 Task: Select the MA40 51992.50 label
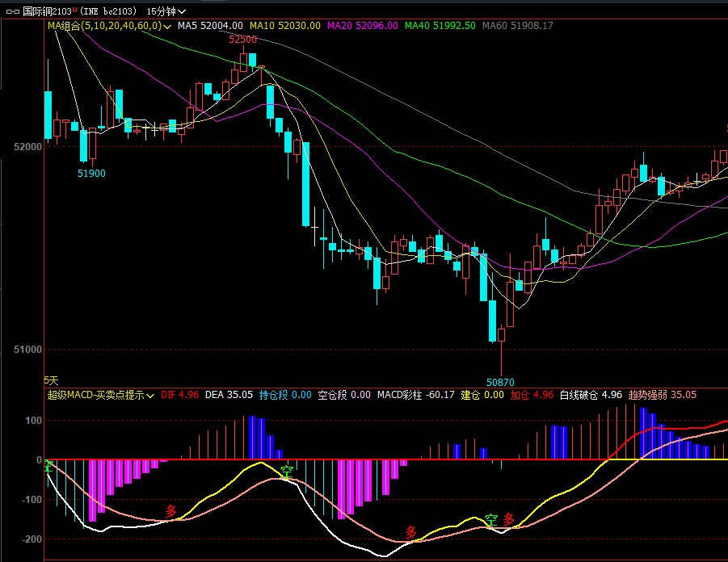click(440, 26)
